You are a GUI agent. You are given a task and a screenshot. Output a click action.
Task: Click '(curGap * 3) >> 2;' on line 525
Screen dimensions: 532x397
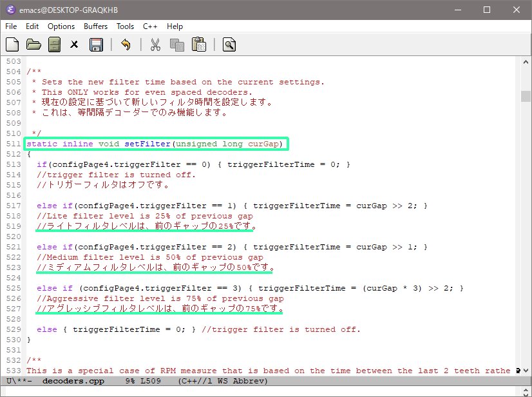[408, 288]
